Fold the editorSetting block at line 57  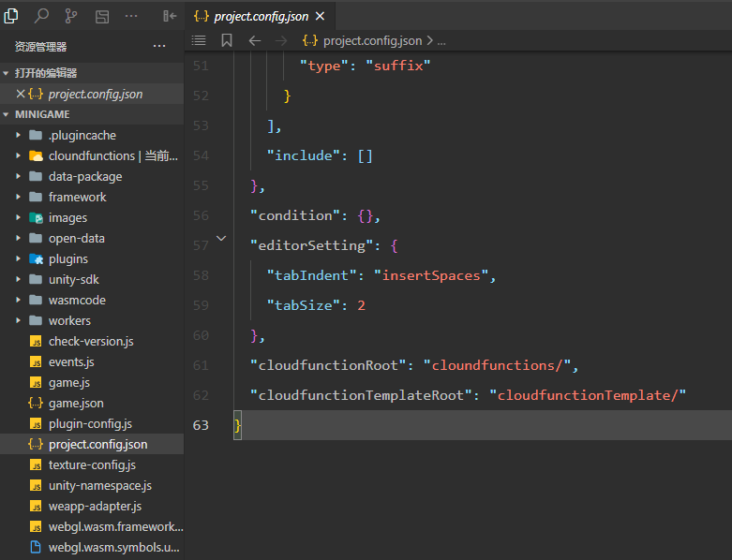221,239
